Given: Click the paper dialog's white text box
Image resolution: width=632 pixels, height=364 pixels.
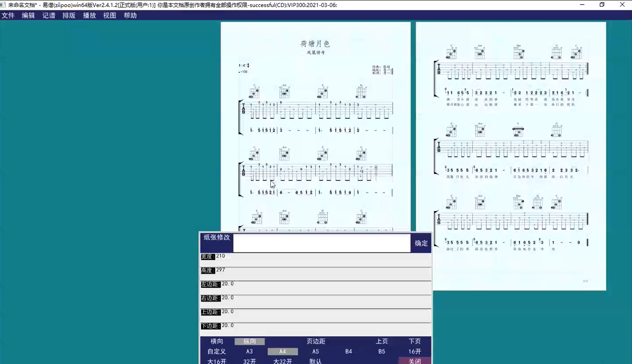Looking at the screenshot, I should tap(321, 243).
